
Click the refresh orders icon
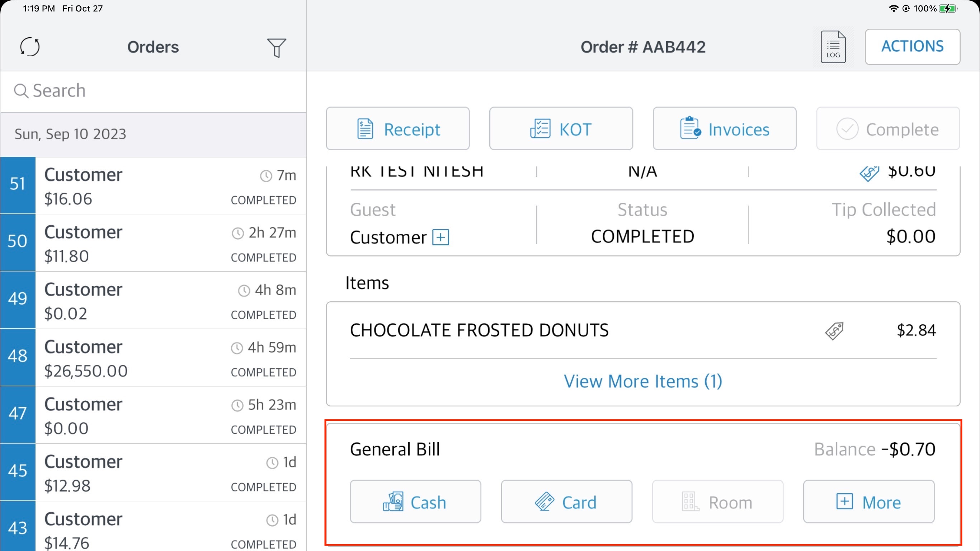point(30,47)
